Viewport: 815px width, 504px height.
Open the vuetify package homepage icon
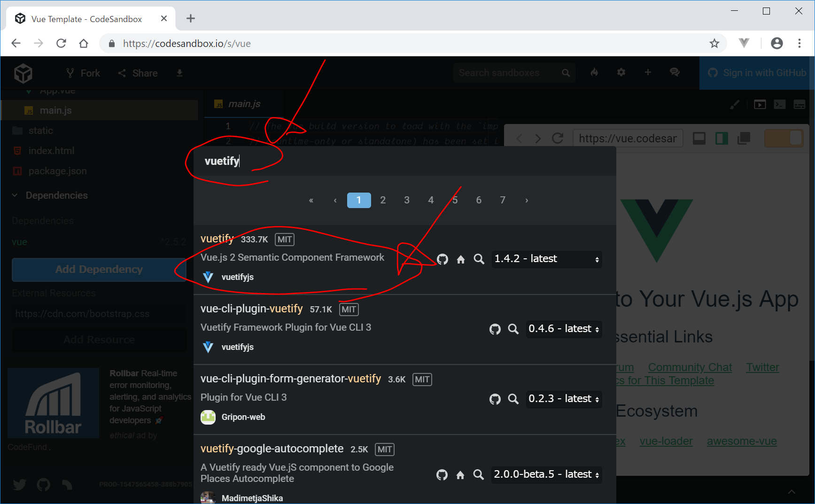click(460, 259)
